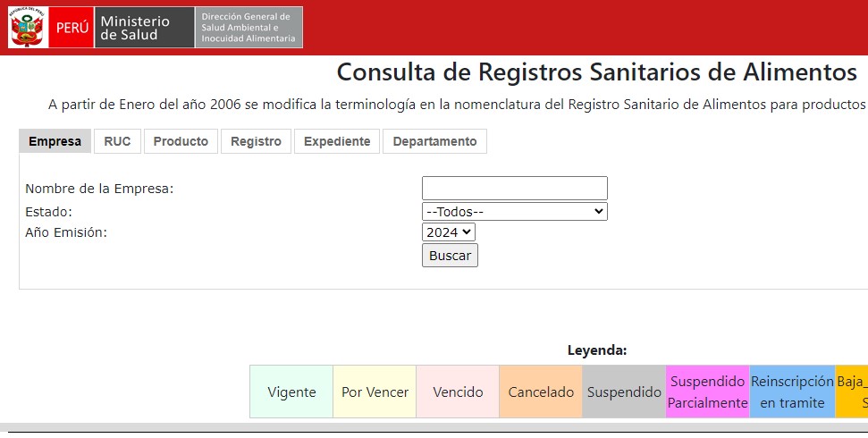This screenshot has width=868, height=438.
Task: Click the blue Reinscripción en tramite cell
Action: (792, 392)
